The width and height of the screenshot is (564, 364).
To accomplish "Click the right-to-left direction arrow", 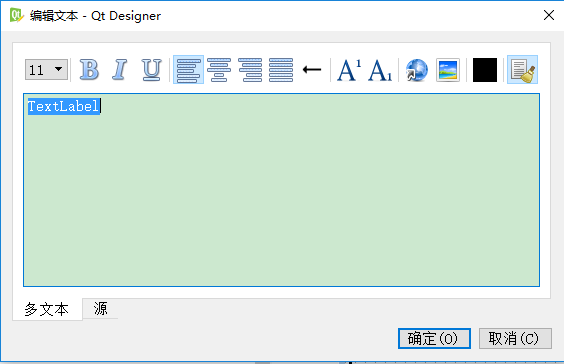I will [311, 69].
